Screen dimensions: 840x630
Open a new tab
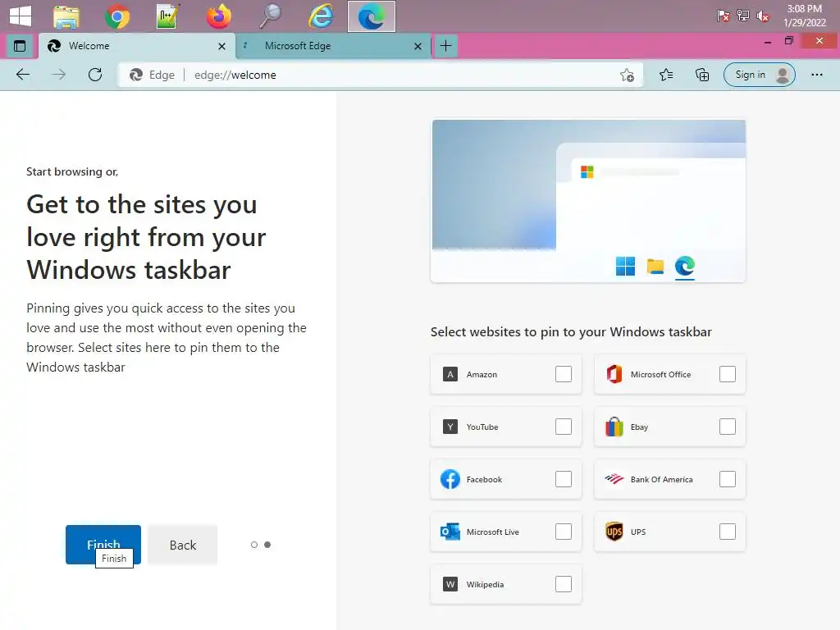pos(445,46)
